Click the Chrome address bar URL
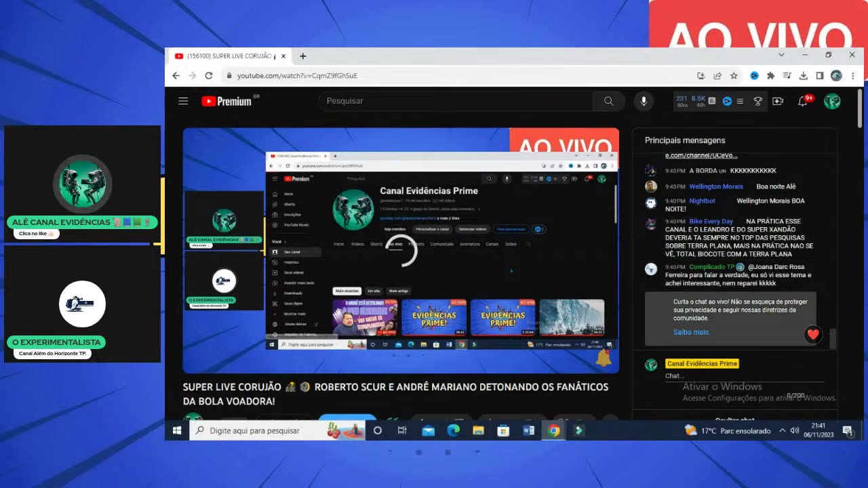Image resolution: width=868 pixels, height=488 pixels. [x=297, y=75]
